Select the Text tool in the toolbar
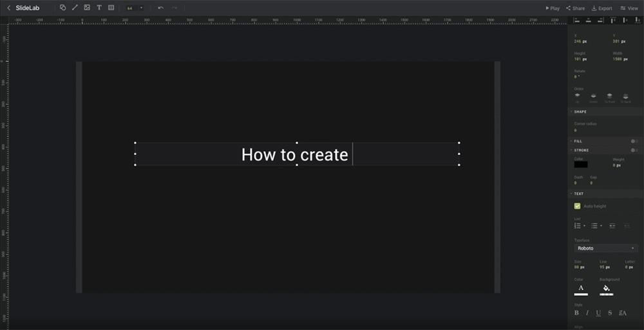 [x=99, y=8]
